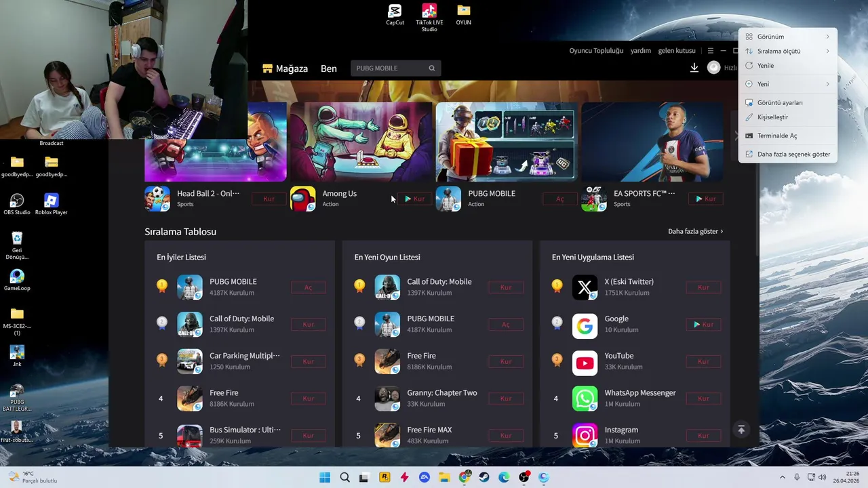Expand the Sıralama ölçütü submenu
The height and width of the screenshot is (488, 868).
(788, 51)
